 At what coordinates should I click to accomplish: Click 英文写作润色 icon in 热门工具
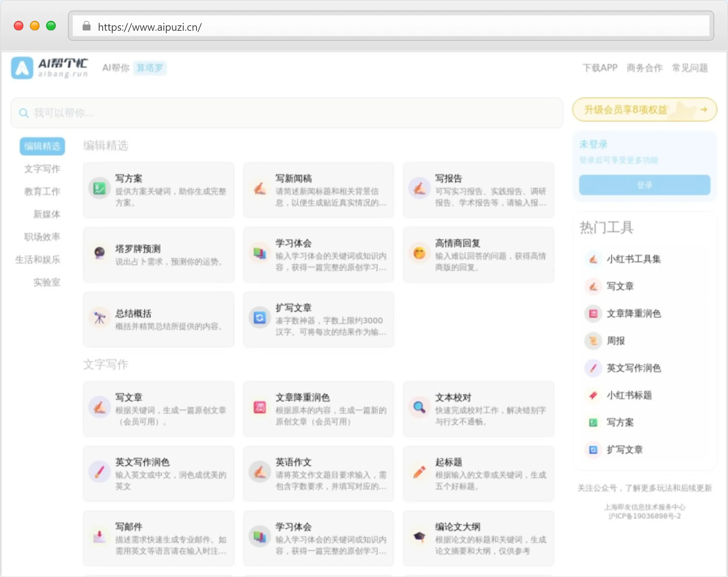coord(593,368)
